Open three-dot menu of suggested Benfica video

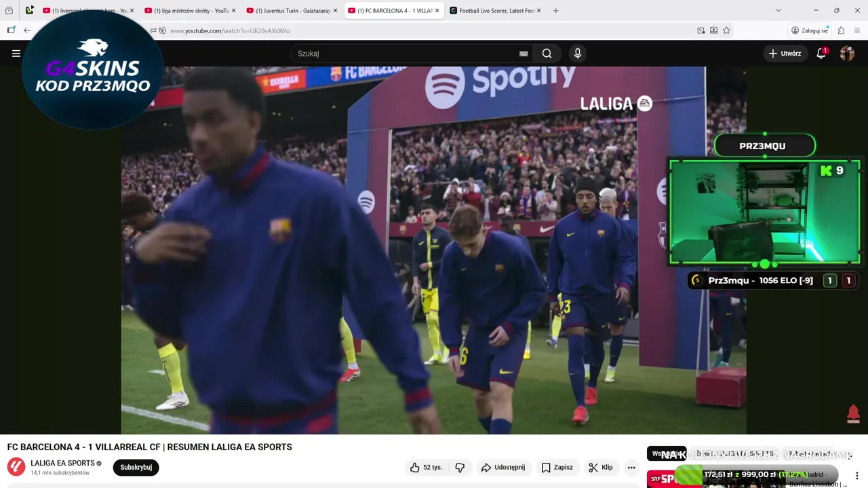click(857, 475)
